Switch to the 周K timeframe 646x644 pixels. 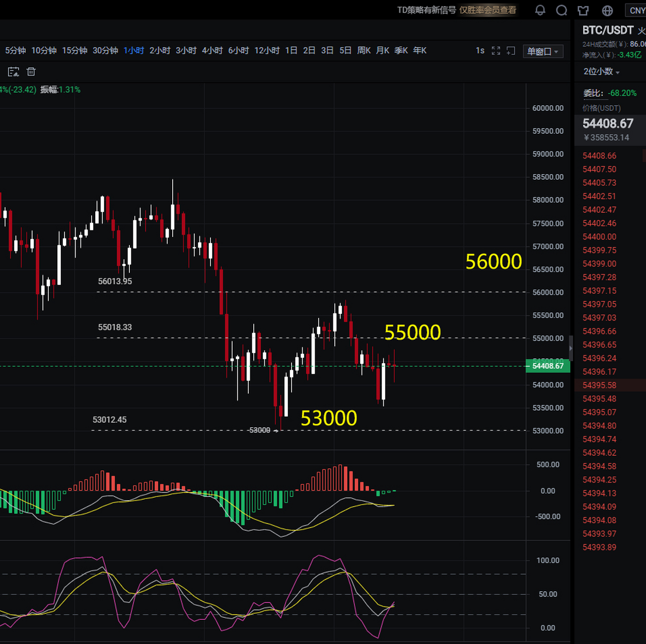point(364,50)
